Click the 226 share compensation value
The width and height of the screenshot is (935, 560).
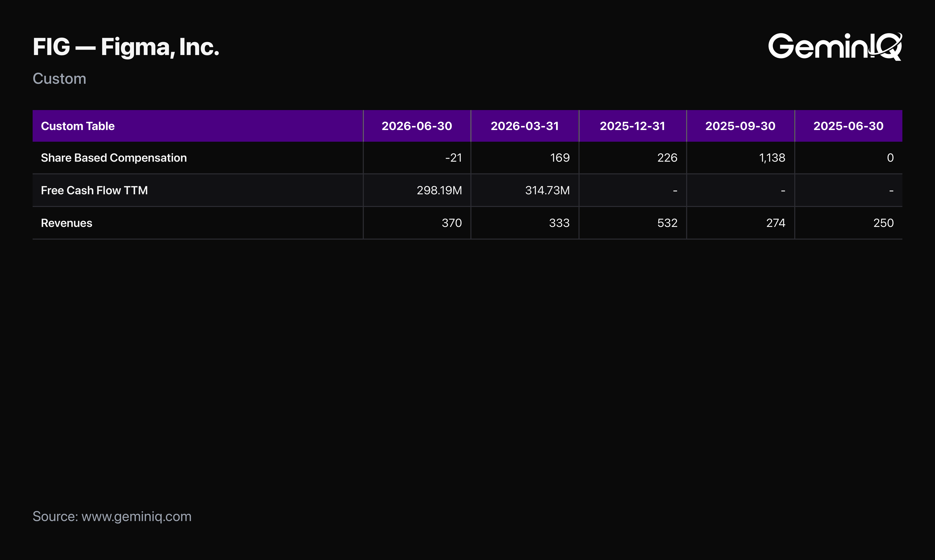click(667, 158)
